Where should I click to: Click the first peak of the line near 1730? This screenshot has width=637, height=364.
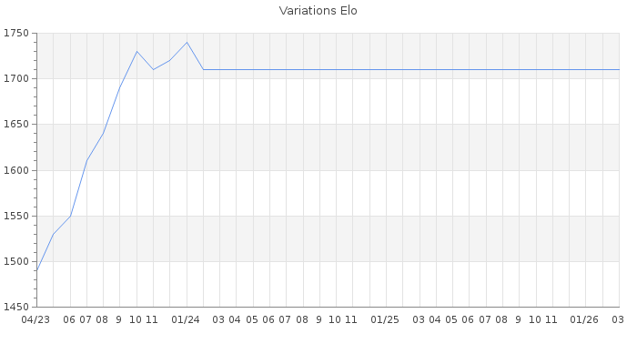[x=136, y=51]
